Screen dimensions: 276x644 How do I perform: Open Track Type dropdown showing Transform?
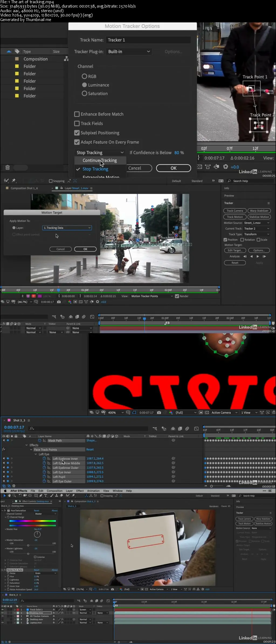click(257, 234)
